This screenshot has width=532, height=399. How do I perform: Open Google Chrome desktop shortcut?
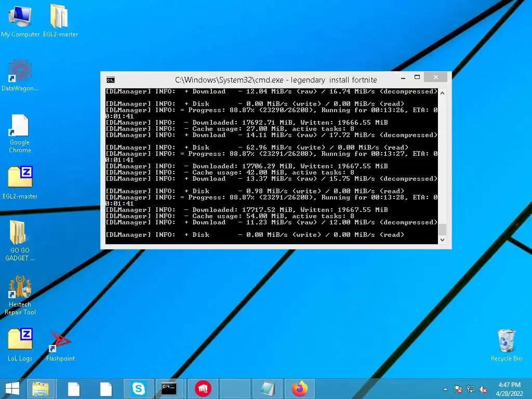[20, 134]
